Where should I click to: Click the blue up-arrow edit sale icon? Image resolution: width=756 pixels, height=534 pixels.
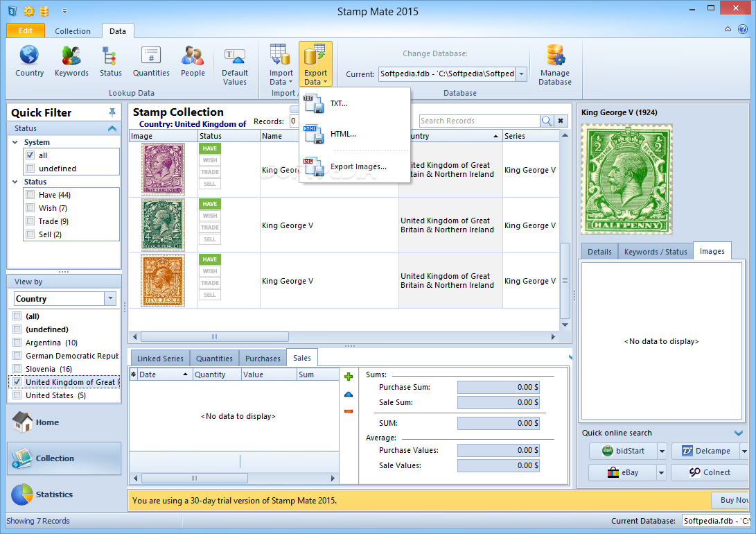349,394
